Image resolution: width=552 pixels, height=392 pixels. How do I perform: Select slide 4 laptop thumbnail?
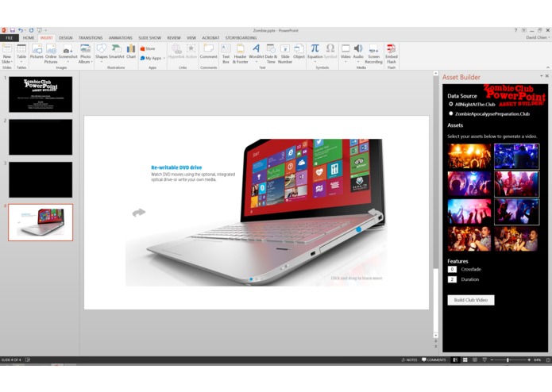tap(41, 222)
